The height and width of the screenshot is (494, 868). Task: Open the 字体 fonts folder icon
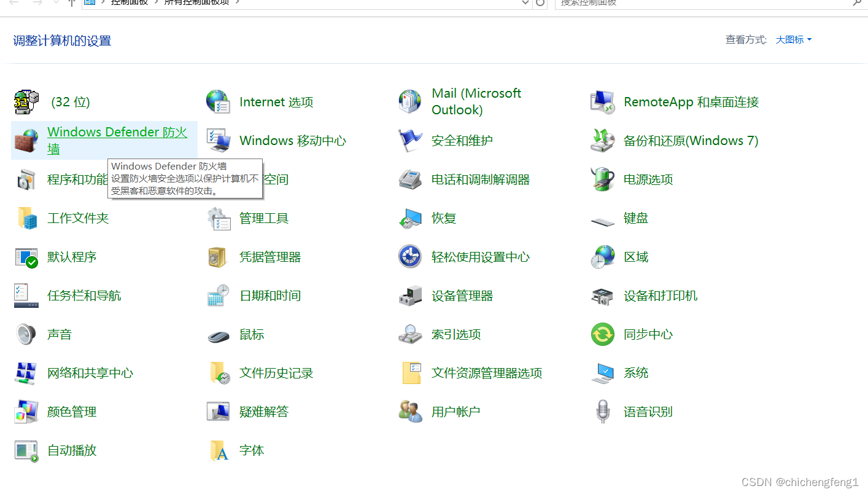tap(218, 450)
